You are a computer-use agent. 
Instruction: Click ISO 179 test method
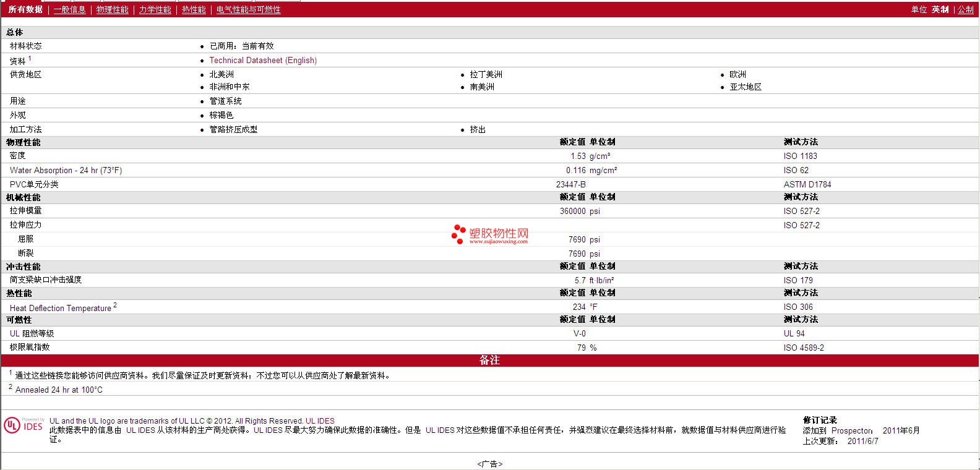point(798,280)
